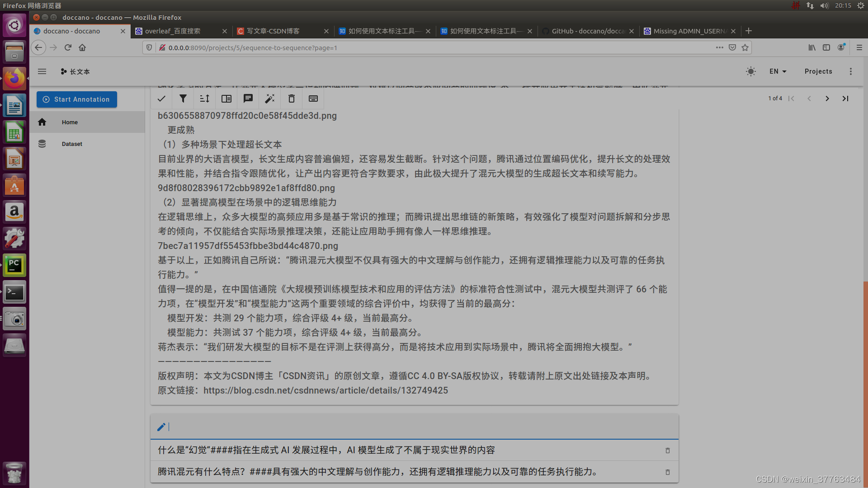The height and width of the screenshot is (488, 868).
Task: Toggle the hamburger navigation drawer
Action: 42,71
